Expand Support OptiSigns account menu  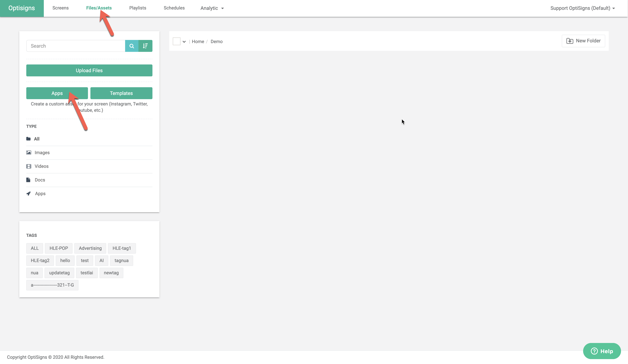pos(582,8)
